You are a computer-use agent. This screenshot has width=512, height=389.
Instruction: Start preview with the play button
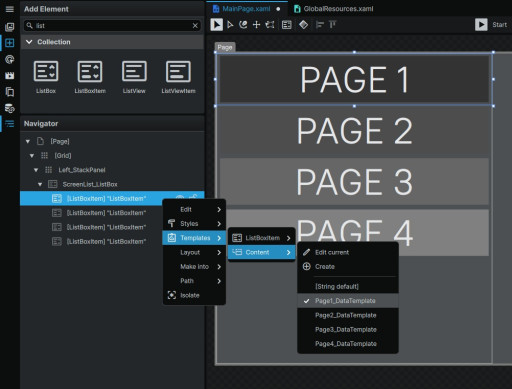click(481, 25)
